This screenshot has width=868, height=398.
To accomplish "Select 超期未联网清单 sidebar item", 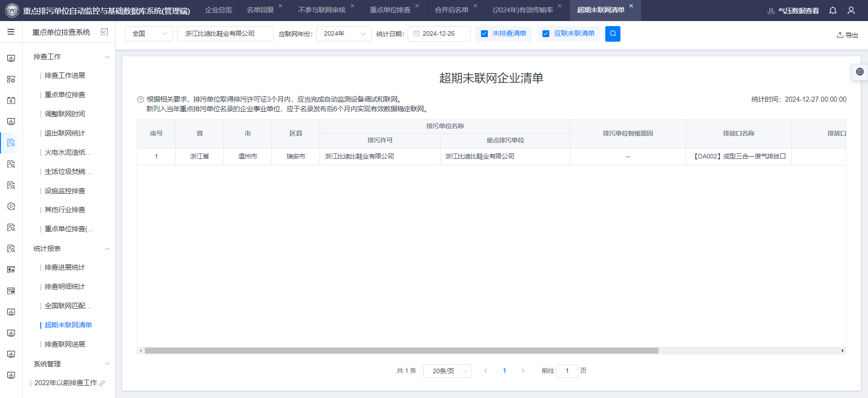I will [x=68, y=325].
